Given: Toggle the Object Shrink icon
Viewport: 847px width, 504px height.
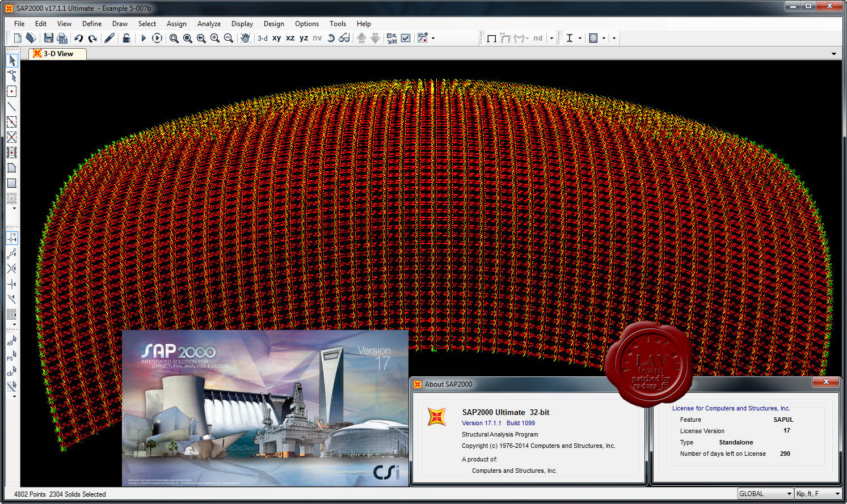Looking at the screenshot, I should [x=391, y=38].
